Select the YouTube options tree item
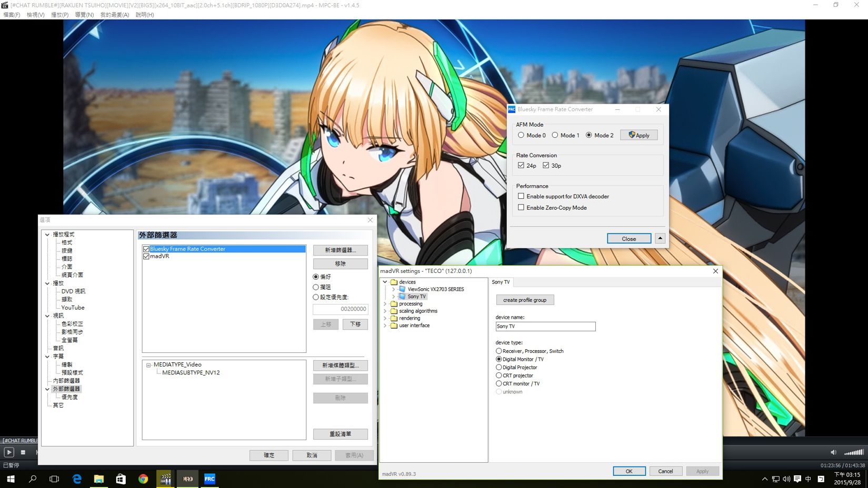Screen dimensions: 868x488 pyautogui.click(x=73, y=308)
